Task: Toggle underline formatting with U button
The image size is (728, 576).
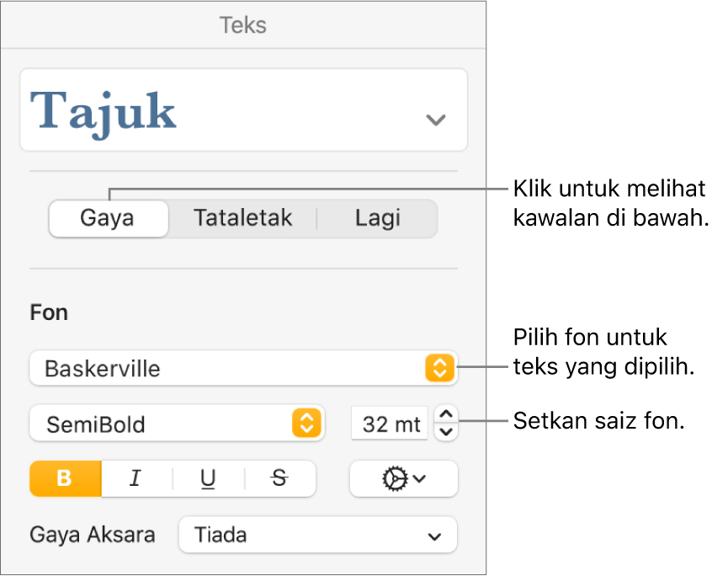Action: (x=209, y=478)
